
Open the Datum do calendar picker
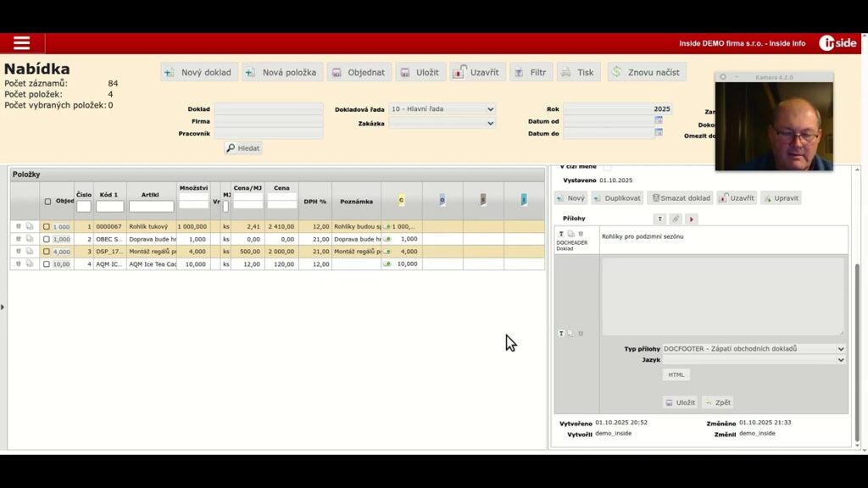click(659, 134)
